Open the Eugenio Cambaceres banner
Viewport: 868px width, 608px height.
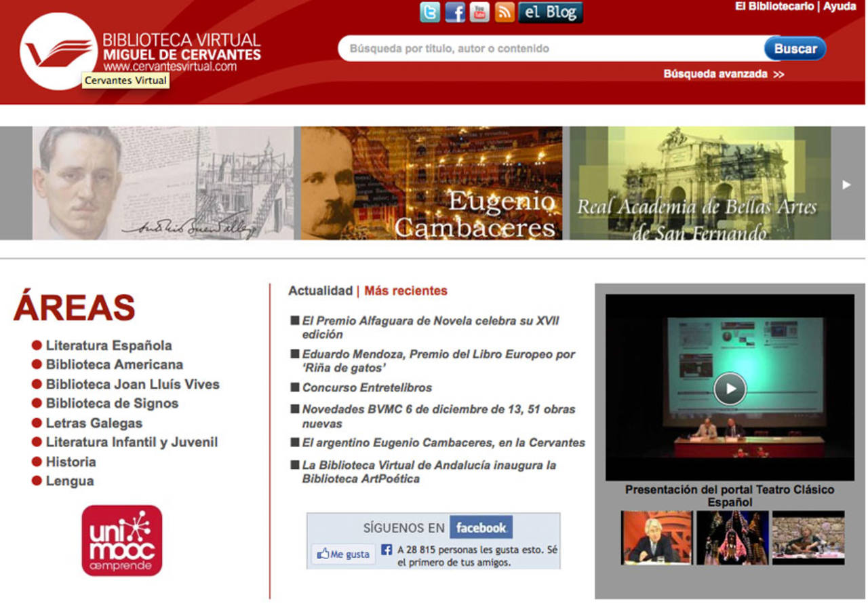[431, 183]
